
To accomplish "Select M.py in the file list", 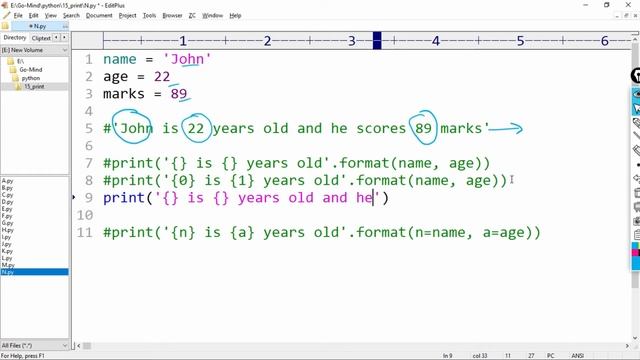I will [x=7, y=265].
